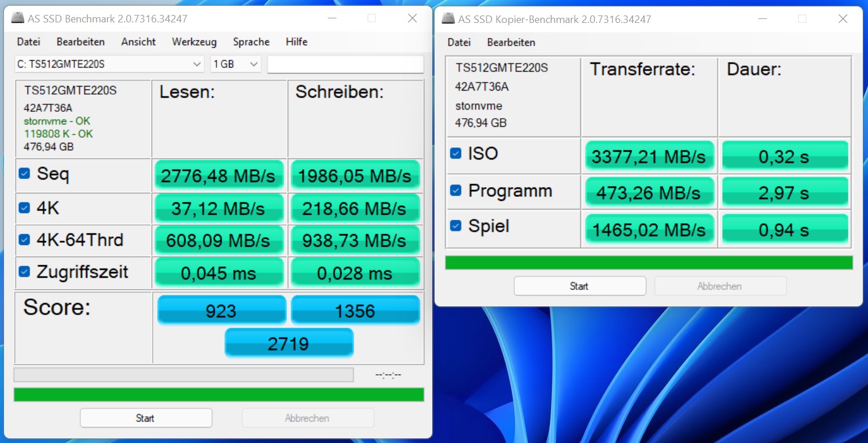The image size is (868, 443).
Task: Uncheck the 4K test checkbox
Action: pos(24,208)
